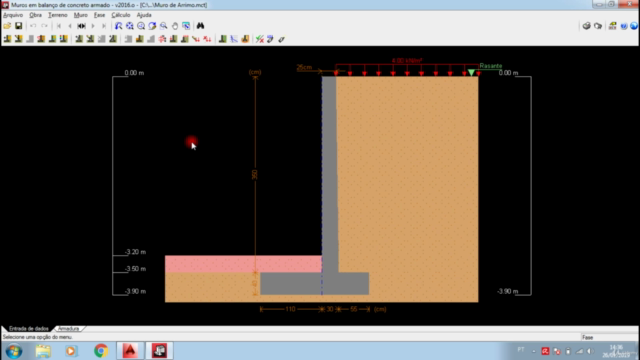This screenshot has height=360, width=640.
Task: Click the settings configuration icon next to help
Action: click(x=612, y=26)
